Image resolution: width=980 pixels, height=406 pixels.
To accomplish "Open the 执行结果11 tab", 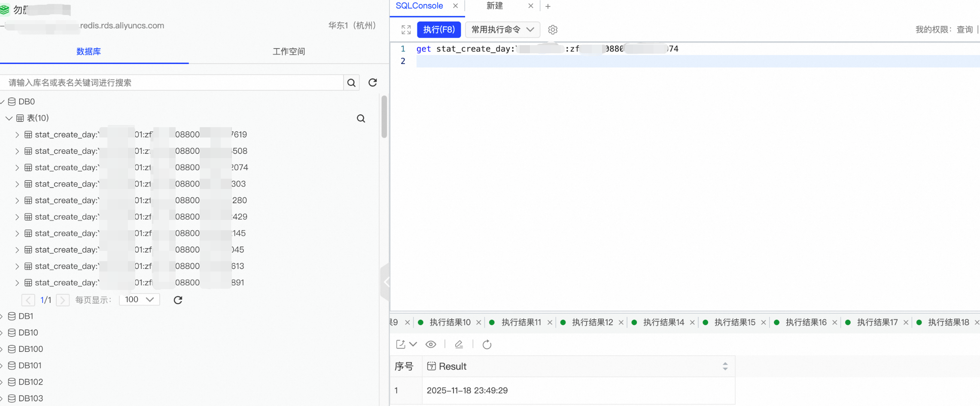I will click(521, 322).
